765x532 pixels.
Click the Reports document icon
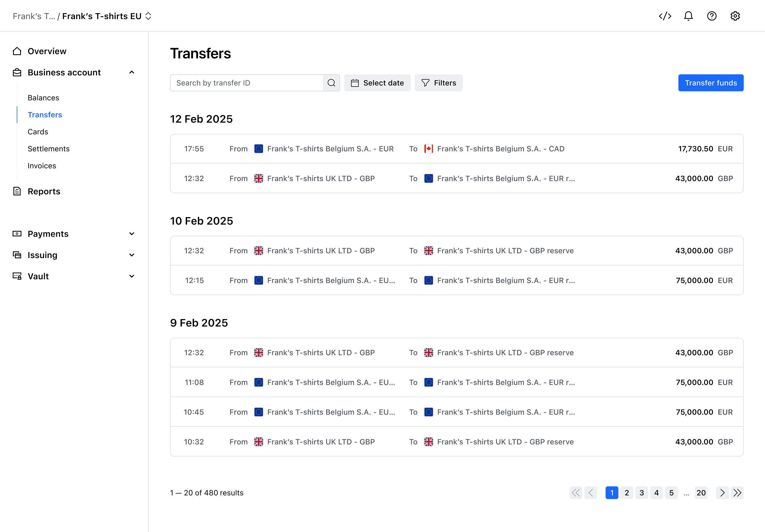point(17,191)
